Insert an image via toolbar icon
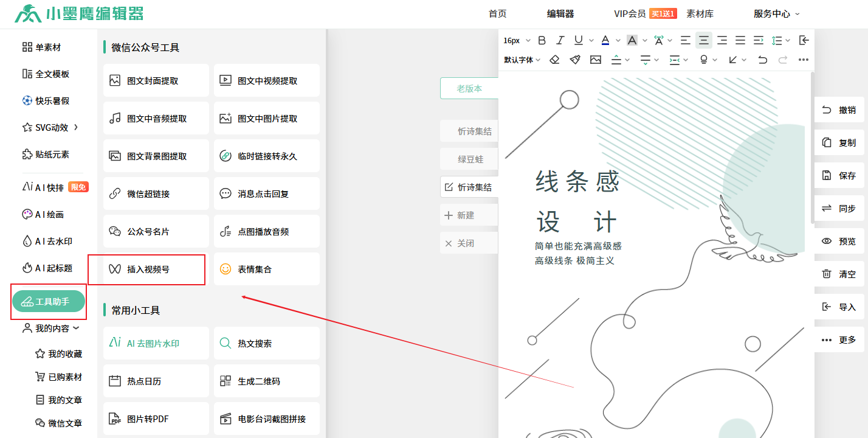Screen dimensions: 868x438 click(x=596, y=60)
